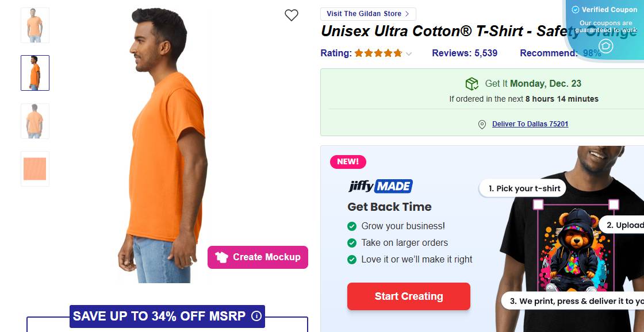Click the star rating display
This screenshot has width=644, height=332.
378,53
